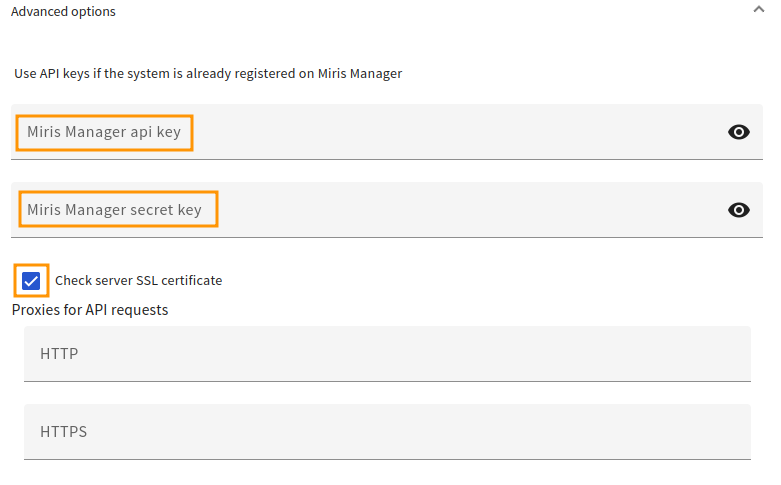Reveal the Miris Manager api key value
The width and height of the screenshot is (781, 485).
(x=738, y=132)
